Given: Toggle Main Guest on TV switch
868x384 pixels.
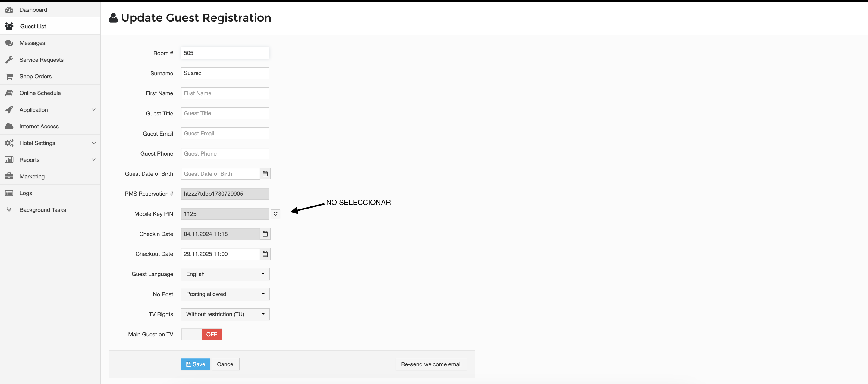Looking at the screenshot, I should click(202, 334).
